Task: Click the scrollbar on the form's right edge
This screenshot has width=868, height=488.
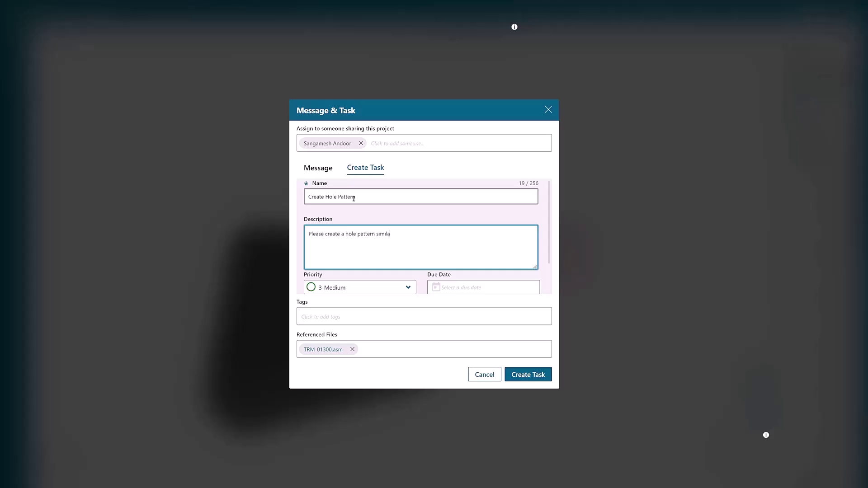Action: click(548, 226)
